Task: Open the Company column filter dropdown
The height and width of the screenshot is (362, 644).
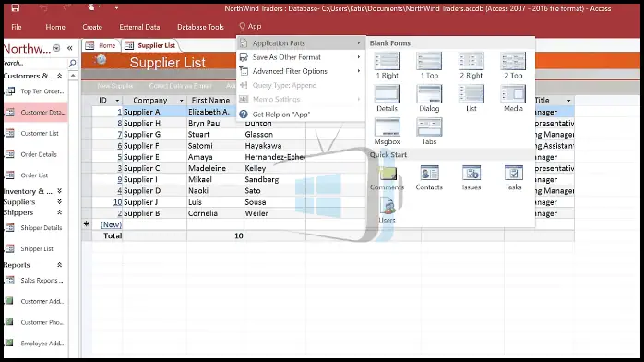Action: coord(181,101)
